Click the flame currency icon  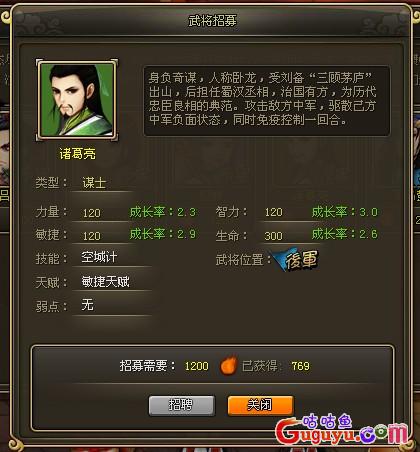tap(228, 365)
